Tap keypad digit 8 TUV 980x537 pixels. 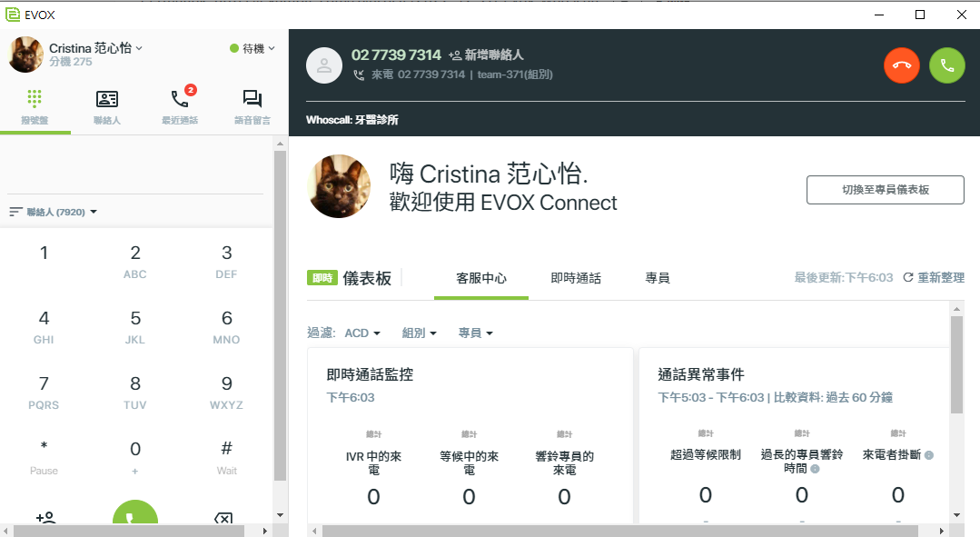(135, 393)
